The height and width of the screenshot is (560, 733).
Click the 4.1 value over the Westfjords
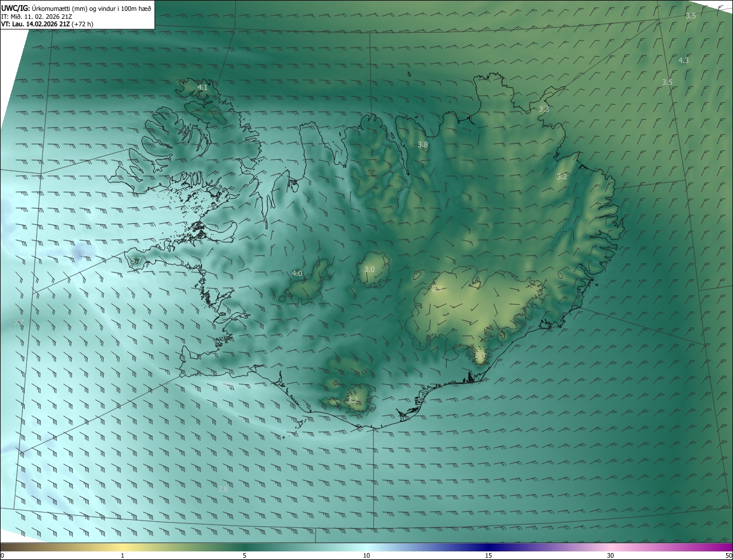[202, 88]
